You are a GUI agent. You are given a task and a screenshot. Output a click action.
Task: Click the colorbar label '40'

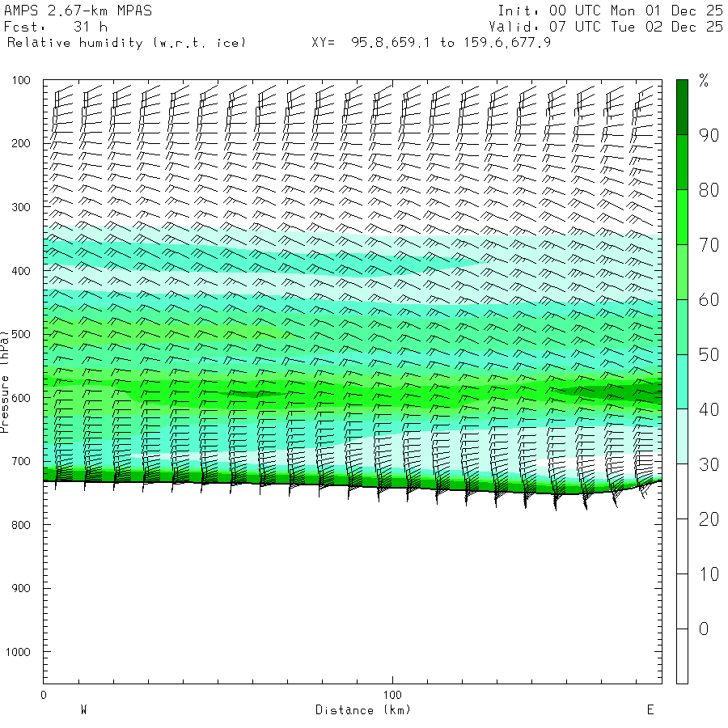[709, 409]
